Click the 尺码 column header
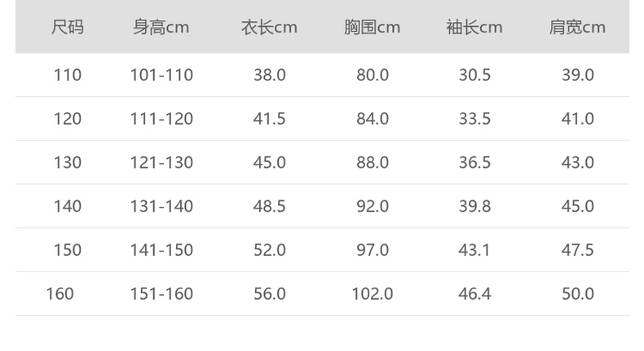Screen dimensions: 644x351 pos(68,27)
